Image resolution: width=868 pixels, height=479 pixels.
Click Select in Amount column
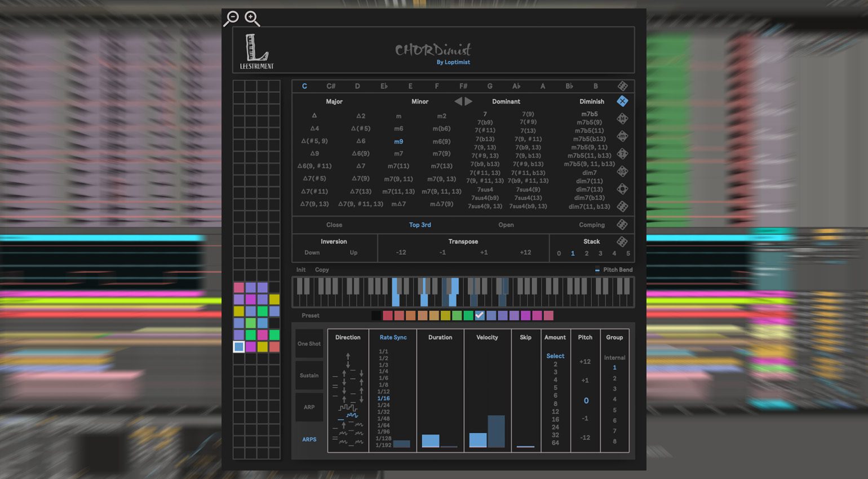(555, 356)
